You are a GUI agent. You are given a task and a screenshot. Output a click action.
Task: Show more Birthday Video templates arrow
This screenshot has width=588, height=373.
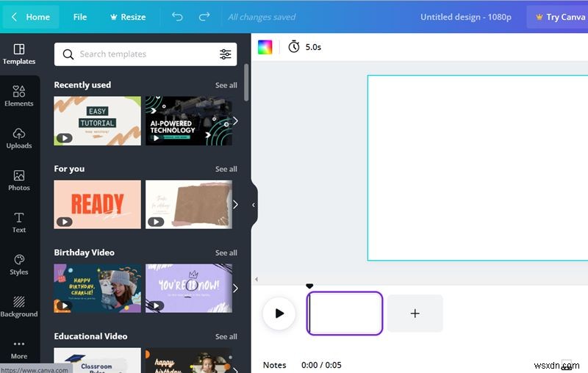point(235,289)
